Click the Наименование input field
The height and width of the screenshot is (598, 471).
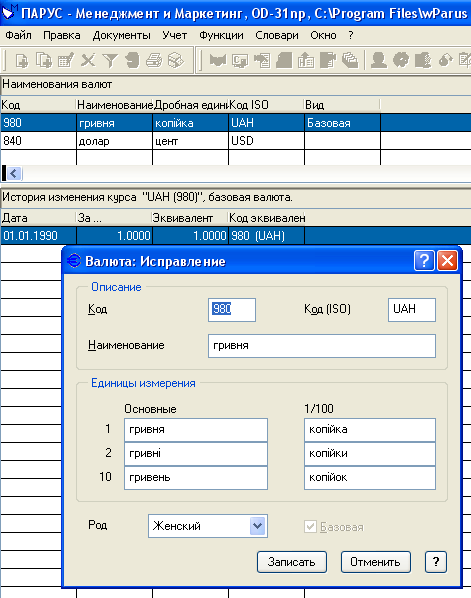coord(322,346)
